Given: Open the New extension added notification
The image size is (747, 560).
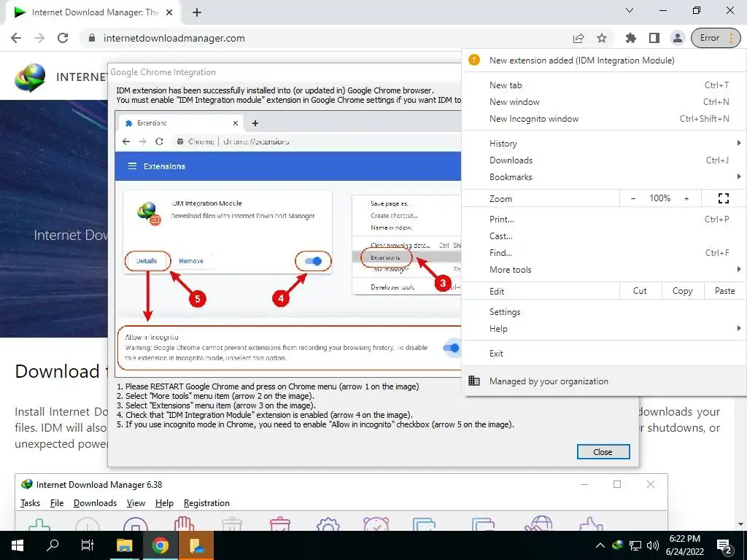Looking at the screenshot, I should pos(604,61).
